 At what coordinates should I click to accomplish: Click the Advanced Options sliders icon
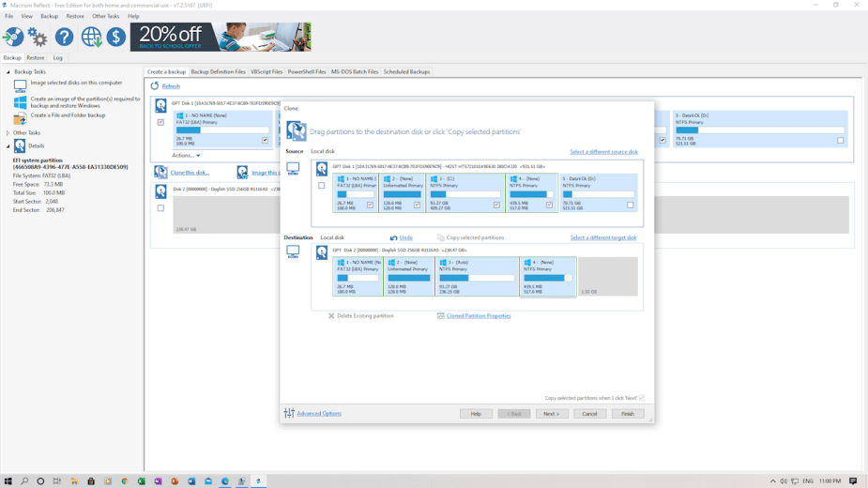289,413
